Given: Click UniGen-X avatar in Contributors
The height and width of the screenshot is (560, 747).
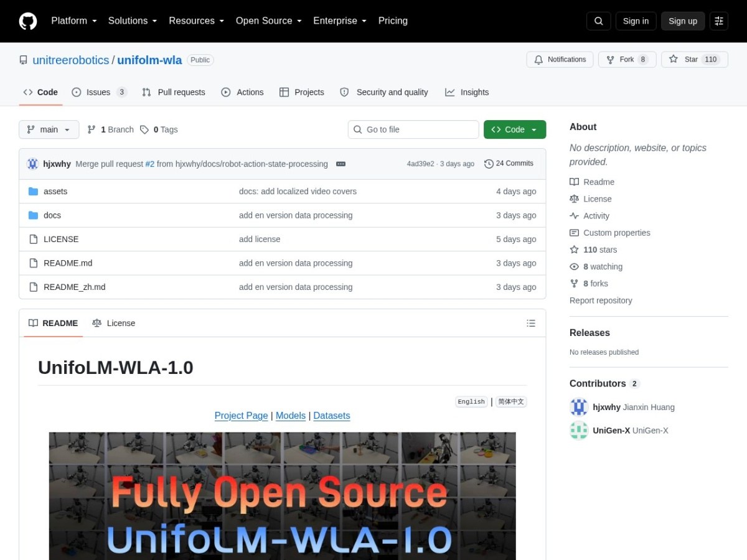Looking at the screenshot, I should pos(579,431).
